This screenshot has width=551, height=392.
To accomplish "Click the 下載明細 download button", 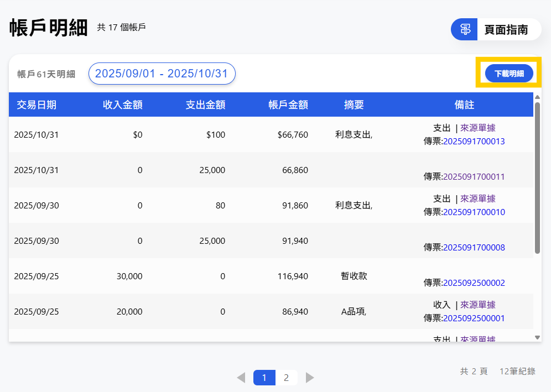I will coord(508,73).
